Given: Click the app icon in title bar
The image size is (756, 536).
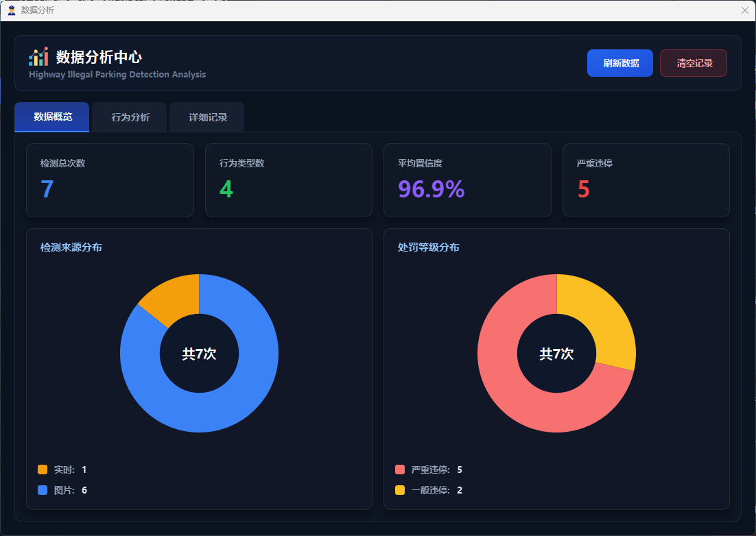Looking at the screenshot, I should tap(11, 10).
